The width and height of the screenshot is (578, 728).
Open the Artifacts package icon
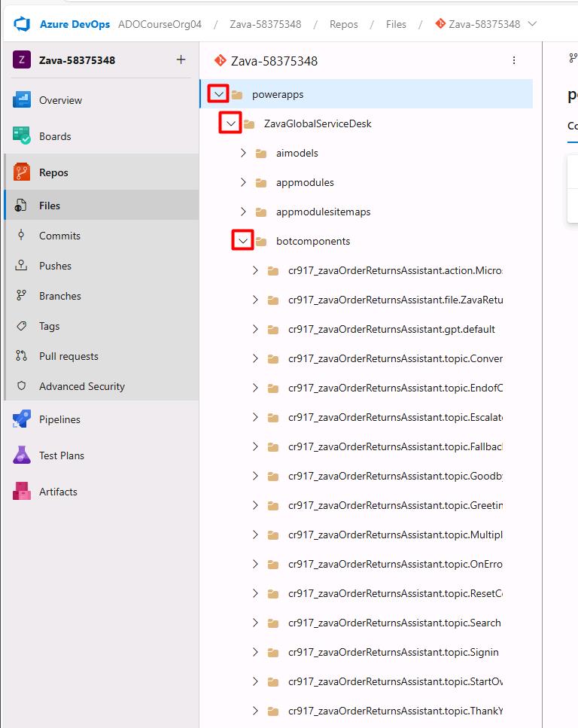coord(21,491)
